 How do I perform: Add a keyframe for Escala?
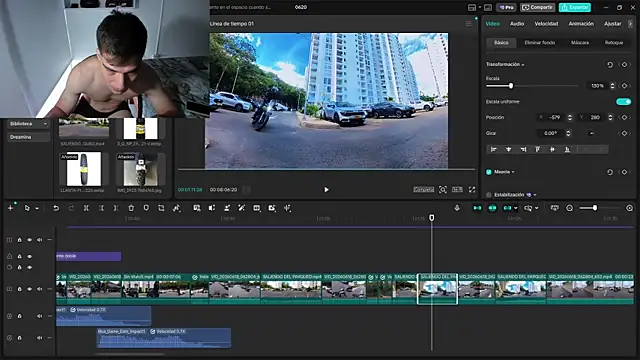point(624,86)
